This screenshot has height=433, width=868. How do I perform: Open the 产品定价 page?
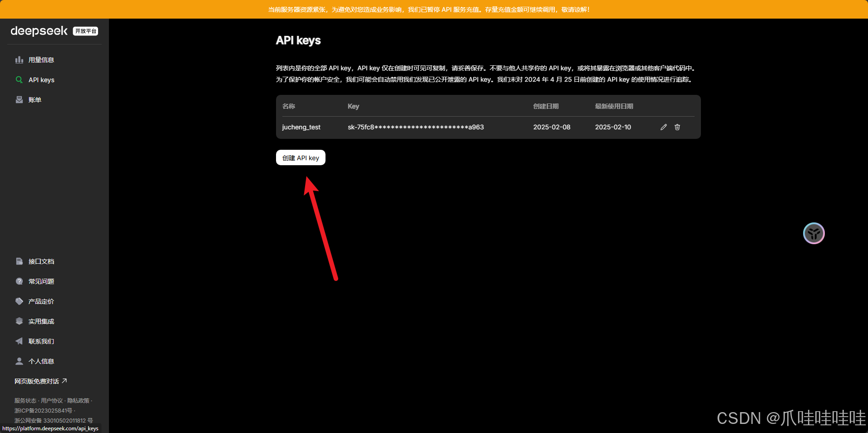pos(41,301)
